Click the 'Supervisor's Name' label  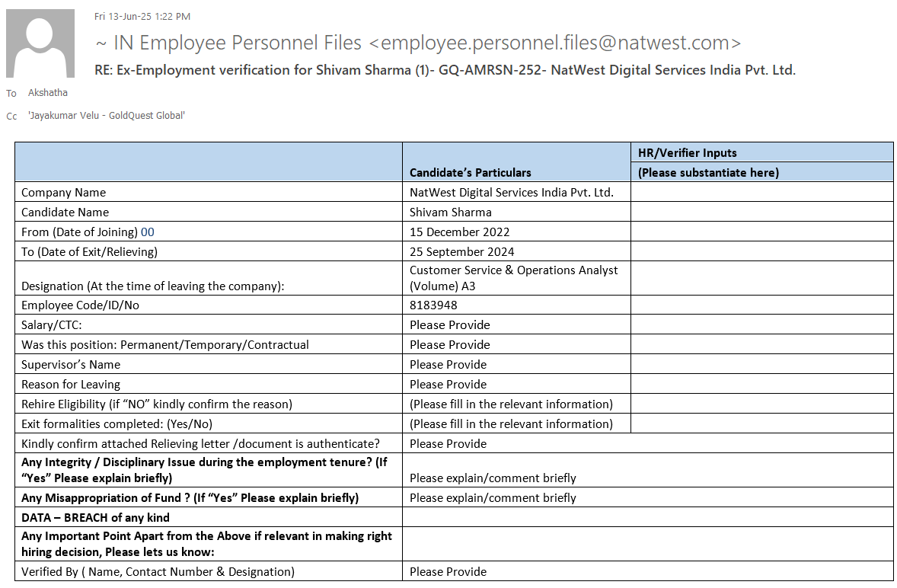coord(71,365)
